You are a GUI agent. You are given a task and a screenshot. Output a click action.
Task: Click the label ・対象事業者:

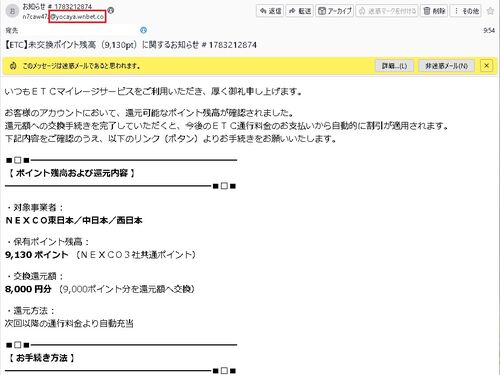click(x=35, y=208)
